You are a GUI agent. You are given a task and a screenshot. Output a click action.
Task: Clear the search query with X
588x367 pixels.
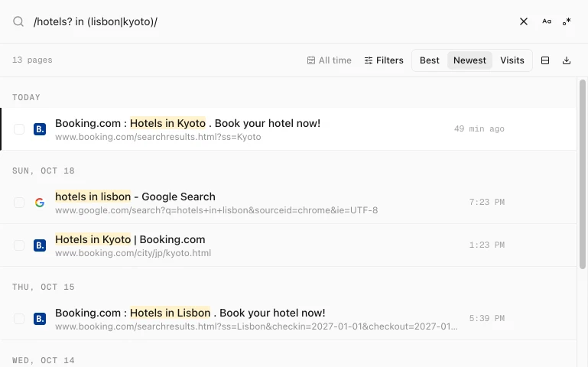pos(524,21)
